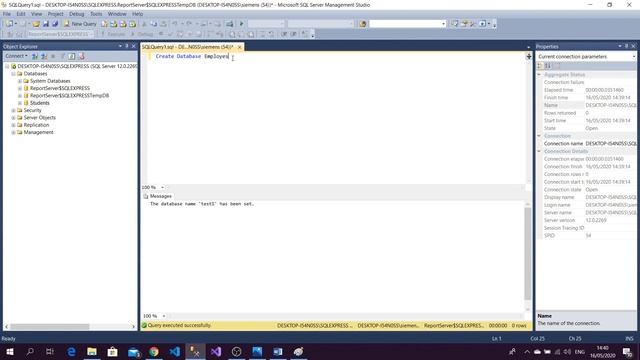Close the SQLQuery1.sql tab
Screen dimensions: 640x360
pos(240,47)
